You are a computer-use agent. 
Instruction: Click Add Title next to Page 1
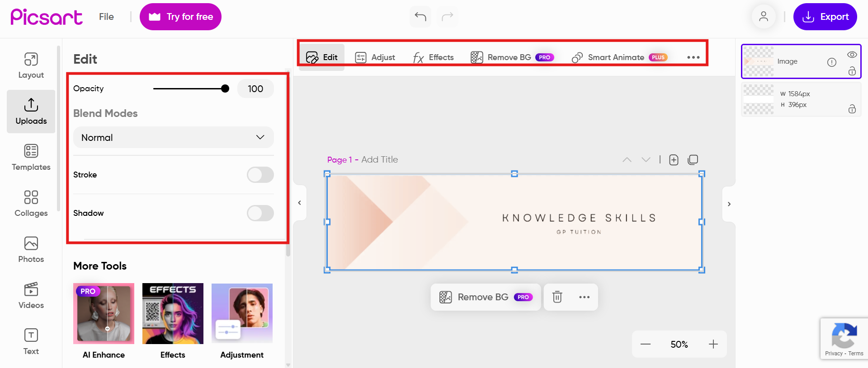pyautogui.click(x=380, y=159)
